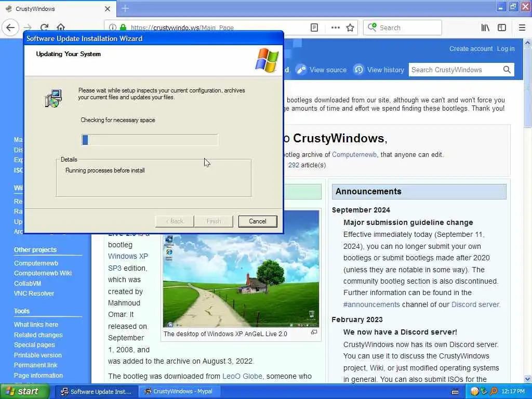Open CollabVM sidebar link
This screenshot has width=532, height=399.
[28, 283]
